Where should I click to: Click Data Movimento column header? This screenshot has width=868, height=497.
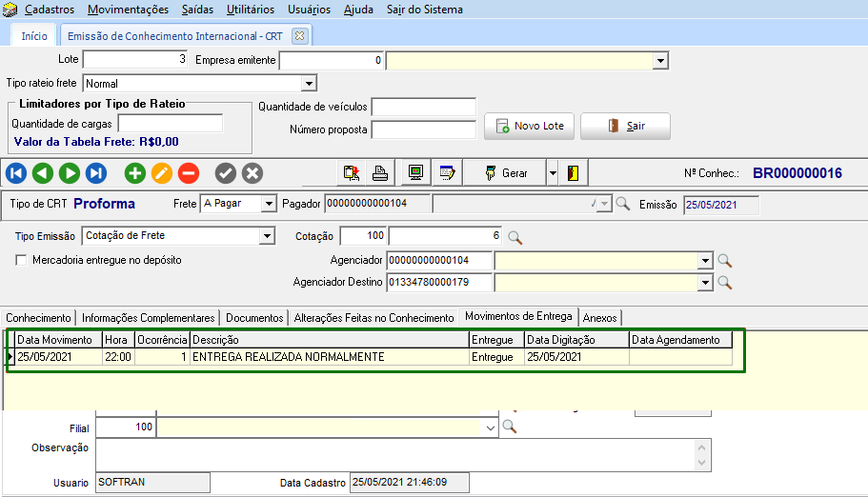58,340
